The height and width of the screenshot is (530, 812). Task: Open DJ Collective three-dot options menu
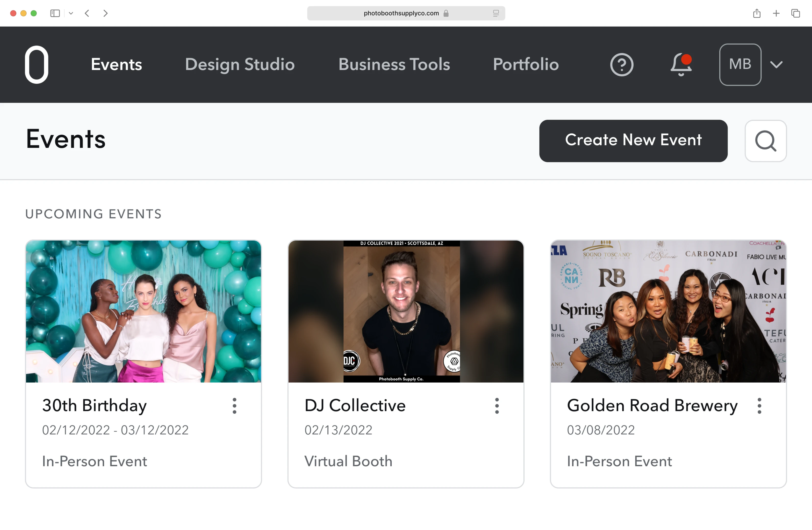click(x=497, y=406)
